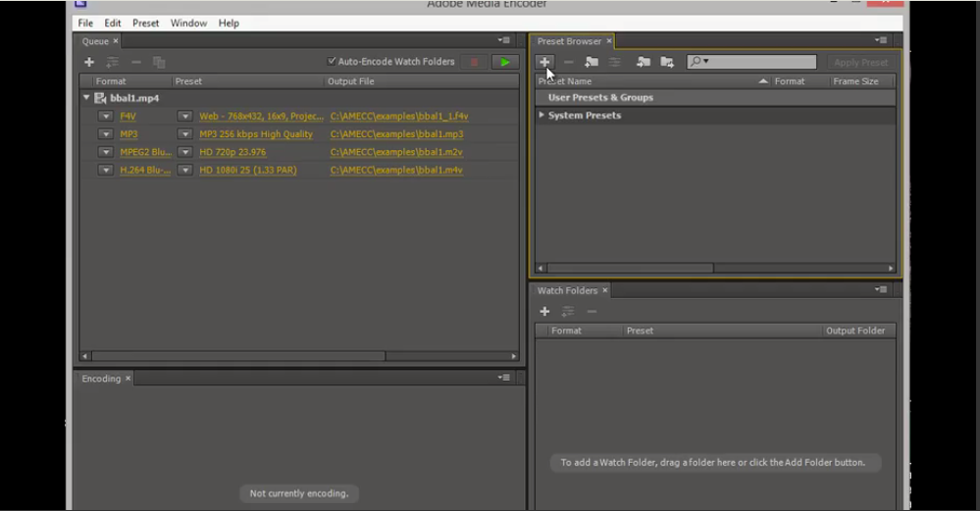
Task: Click the MP3 format link
Action: pos(129,133)
